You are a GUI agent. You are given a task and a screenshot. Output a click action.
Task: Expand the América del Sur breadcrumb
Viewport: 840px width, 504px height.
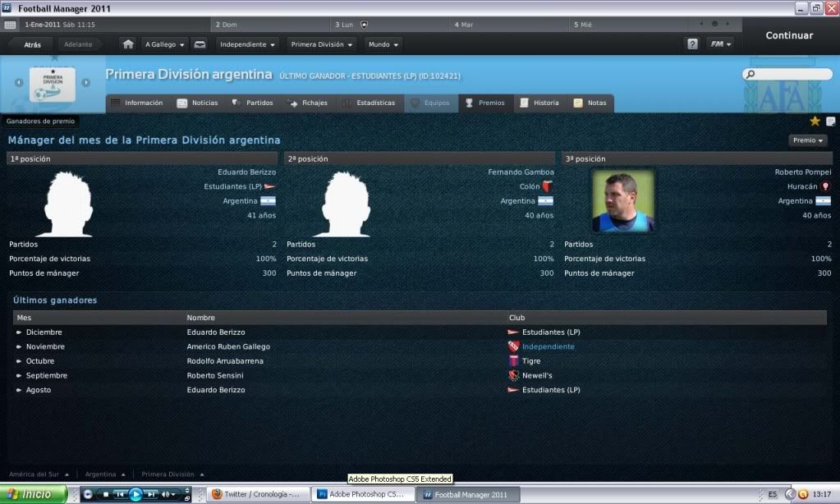[39, 474]
